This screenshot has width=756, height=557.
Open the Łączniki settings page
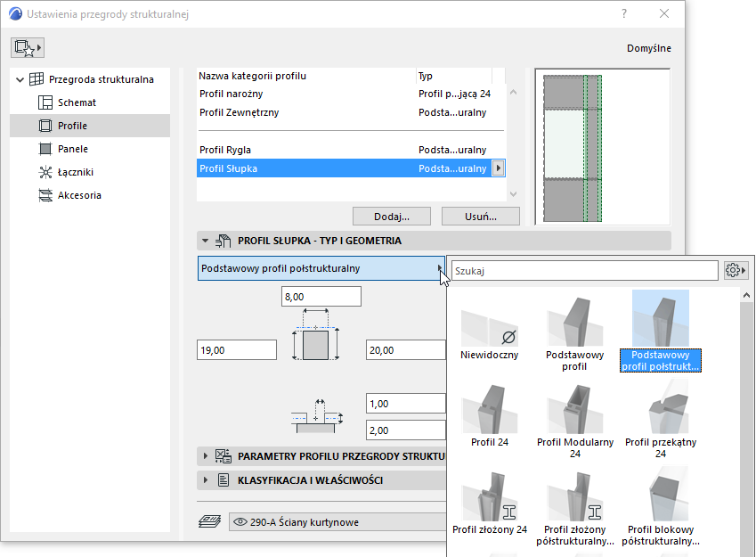tap(75, 172)
